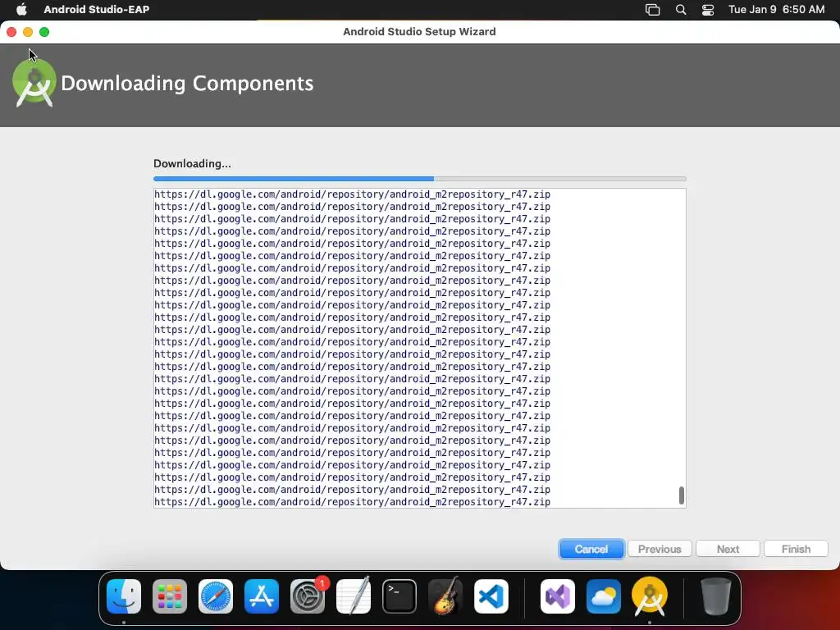Click the date and time in menu bar
The width and height of the screenshot is (840, 630).
[776, 9]
